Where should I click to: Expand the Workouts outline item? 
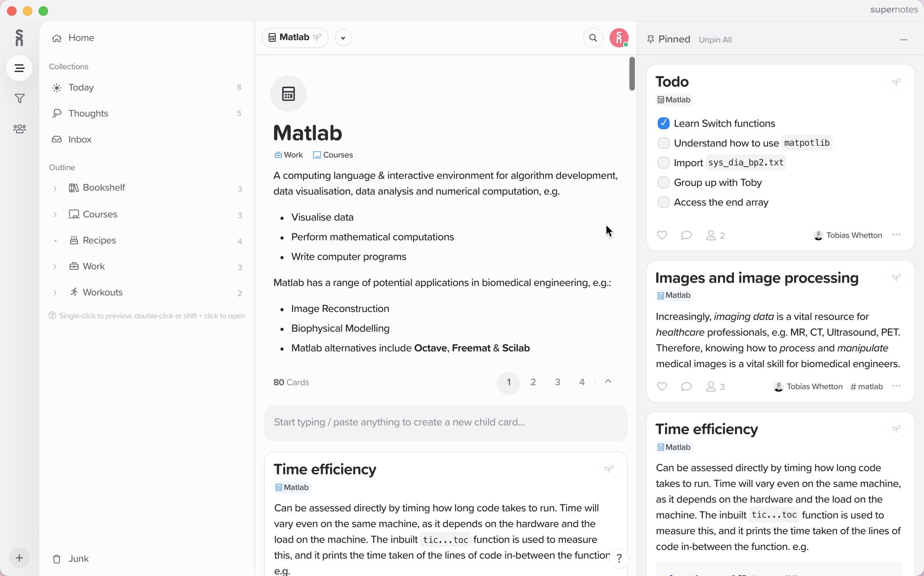coord(55,292)
